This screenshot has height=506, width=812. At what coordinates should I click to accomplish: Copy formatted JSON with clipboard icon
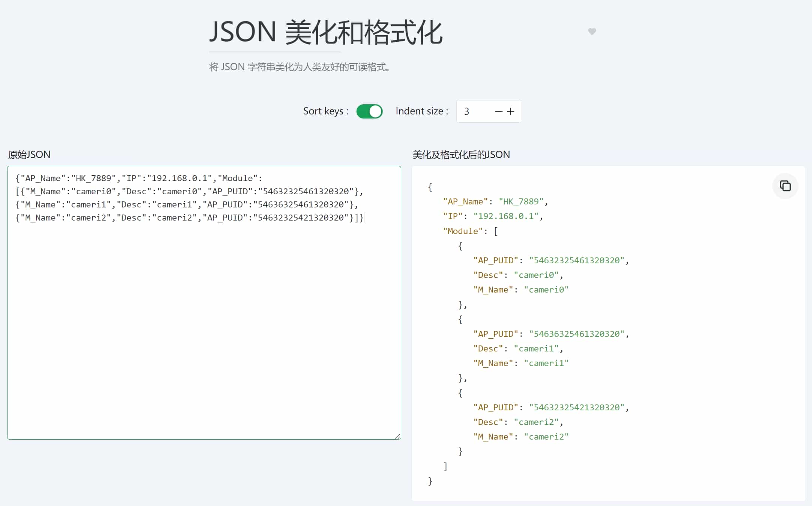tap(785, 186)
